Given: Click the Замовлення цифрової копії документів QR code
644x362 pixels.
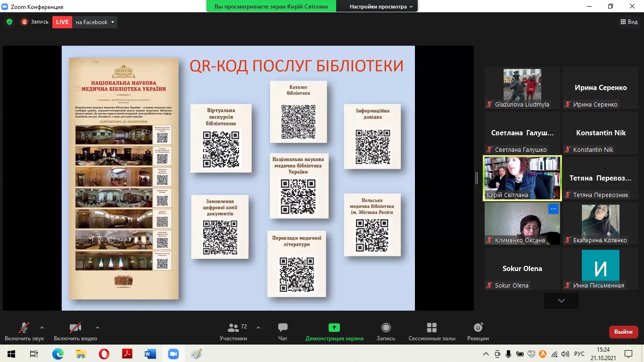Looking at the screenshot, I should [220, 238].
